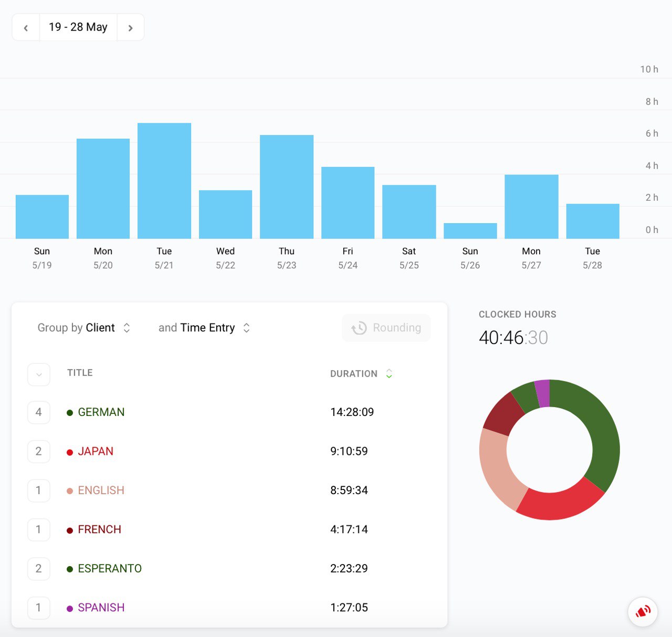Select the ESPERANTO client title

click(110, 569)
